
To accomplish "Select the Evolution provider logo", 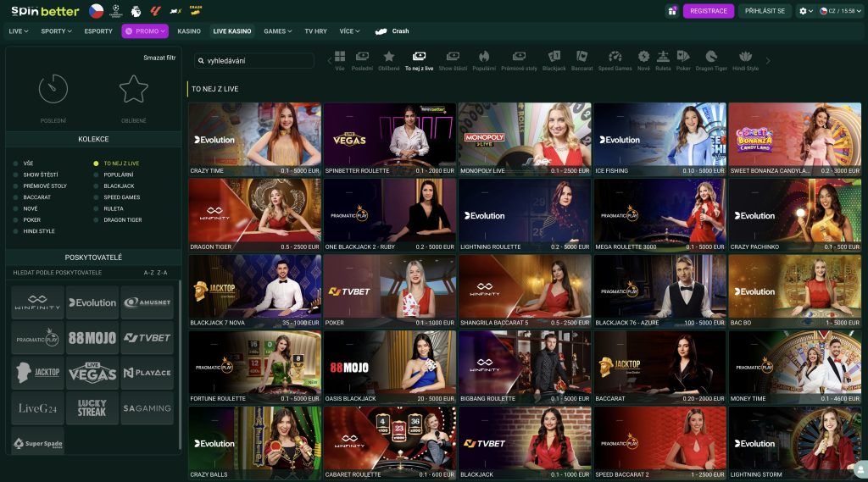I will [x=92, y=302].
